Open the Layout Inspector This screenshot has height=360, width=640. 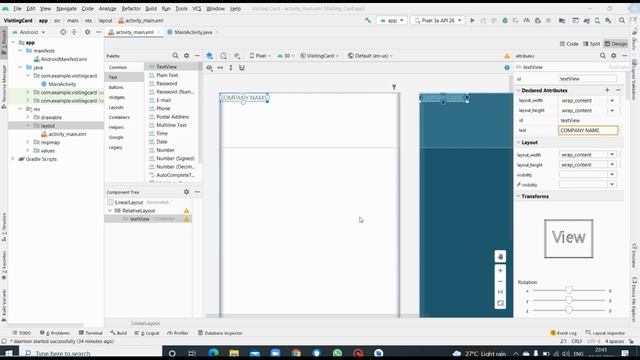tap(605, 333)
